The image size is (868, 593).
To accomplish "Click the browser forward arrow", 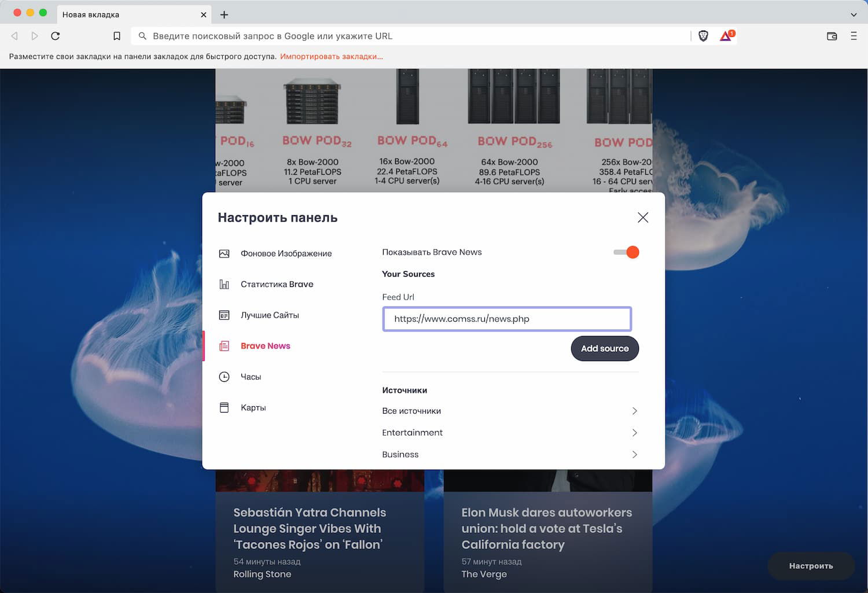I will (x=35, y=36).
